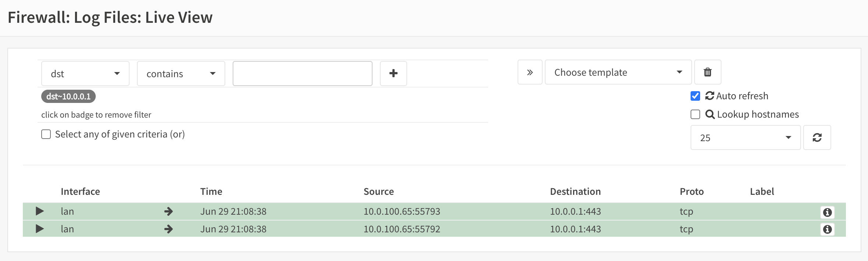Select source 10.0.100.65:55793 cell
Viewport: 868px width, 261px height.
(x=402, y=211)
